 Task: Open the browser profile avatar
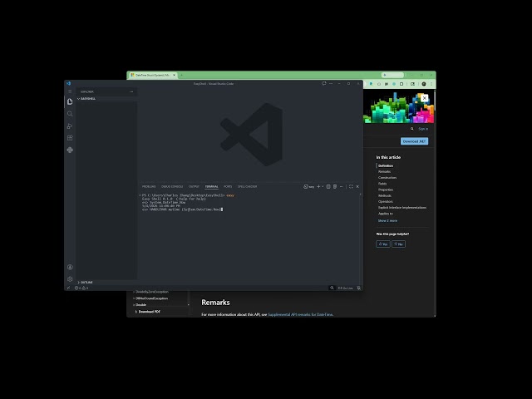[x=424, y=84]
